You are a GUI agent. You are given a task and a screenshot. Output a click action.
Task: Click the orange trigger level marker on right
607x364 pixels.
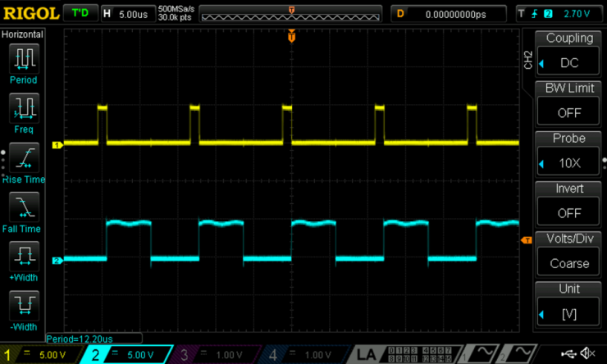527,240
